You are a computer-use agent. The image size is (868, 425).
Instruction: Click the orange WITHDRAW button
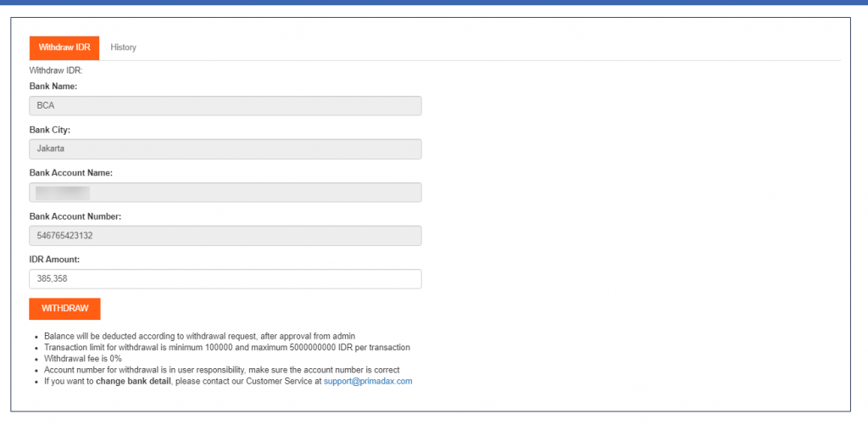[x=64, y=309]
